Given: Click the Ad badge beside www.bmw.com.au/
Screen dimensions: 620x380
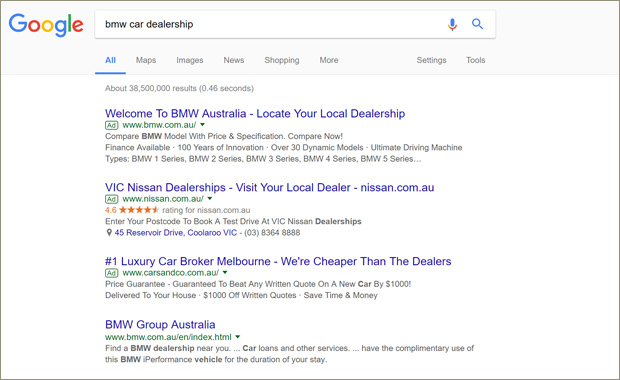Looking at the screenshot, I should (112, 125).
